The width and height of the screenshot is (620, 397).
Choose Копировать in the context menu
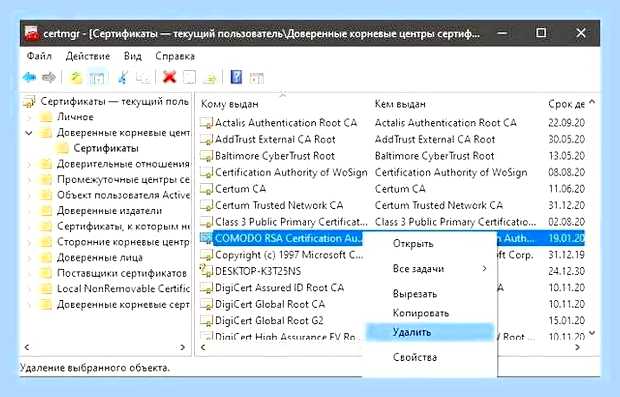pyautogui.click(x=430, y=313)
